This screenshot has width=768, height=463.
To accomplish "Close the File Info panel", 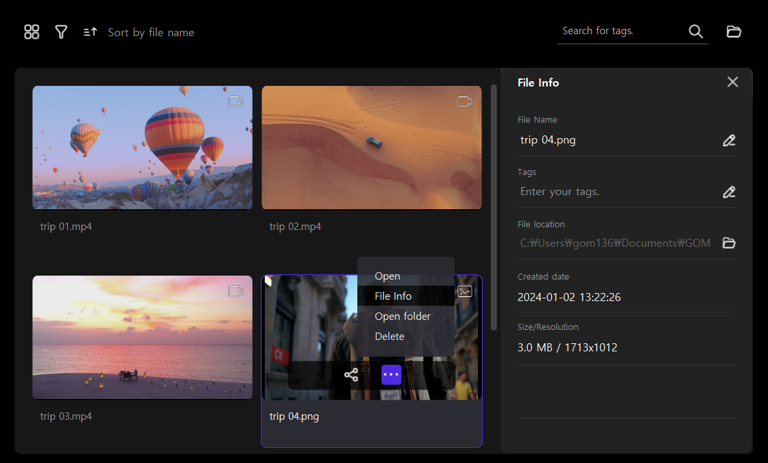I will pyautogui.click(x=733, y=82).
